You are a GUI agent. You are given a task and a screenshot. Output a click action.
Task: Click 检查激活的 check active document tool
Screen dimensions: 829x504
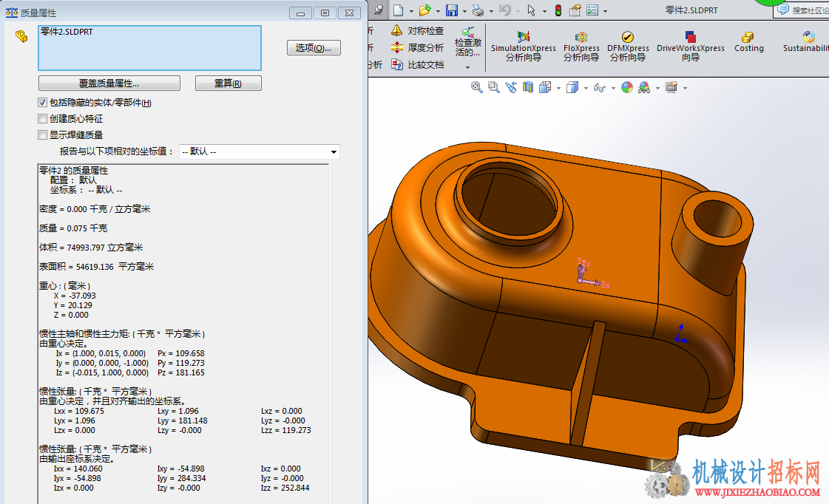(x=468, y=42)
